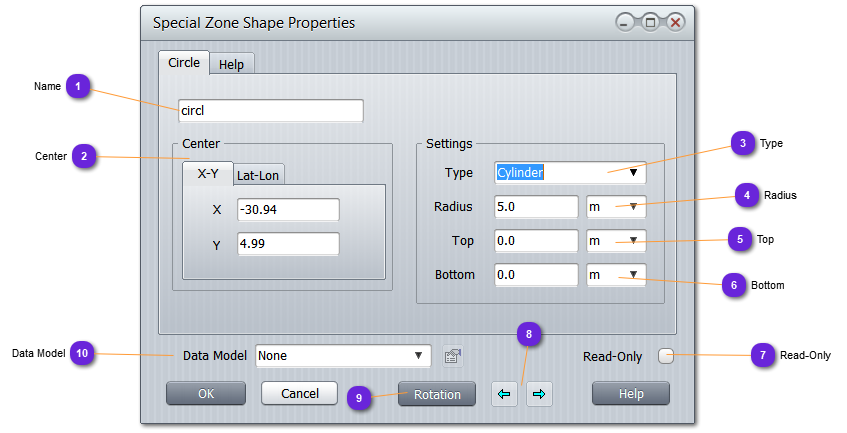Expand the Type dropdown showing Cylinder
Viewport: 847px width, 433px height.
coord(633,172)
